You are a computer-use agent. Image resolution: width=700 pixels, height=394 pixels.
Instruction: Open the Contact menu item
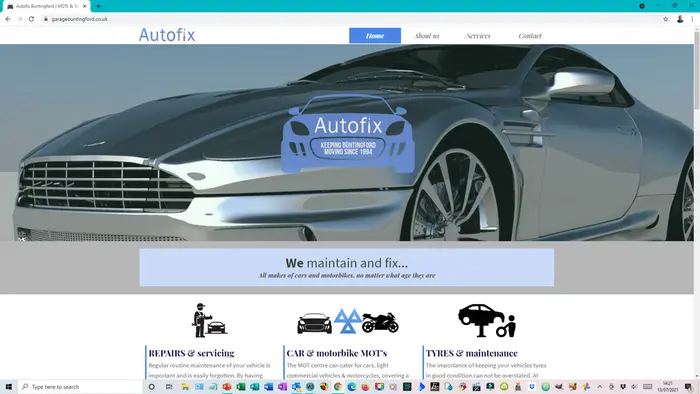pyautogui.click(x=530, y=36)
